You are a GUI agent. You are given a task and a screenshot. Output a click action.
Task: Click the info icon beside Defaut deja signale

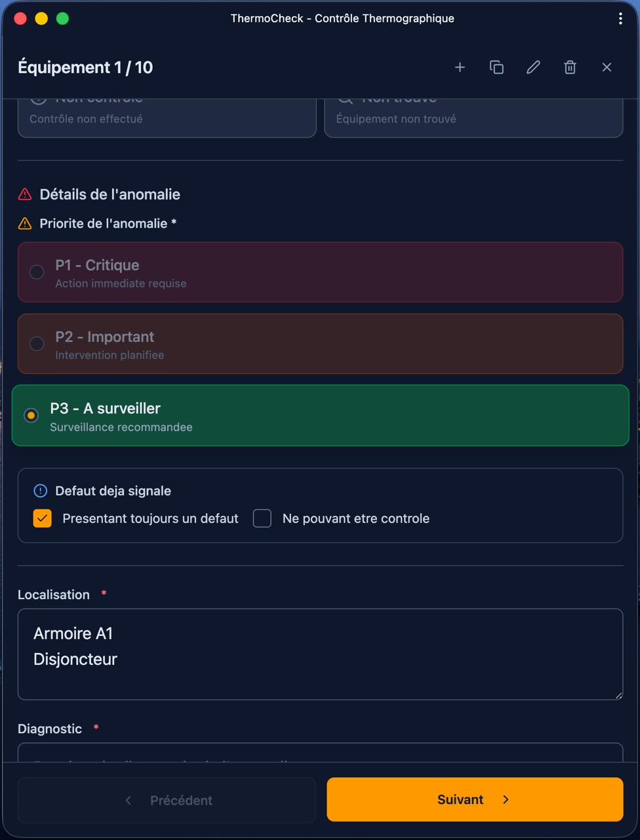(x=41, y=491)
